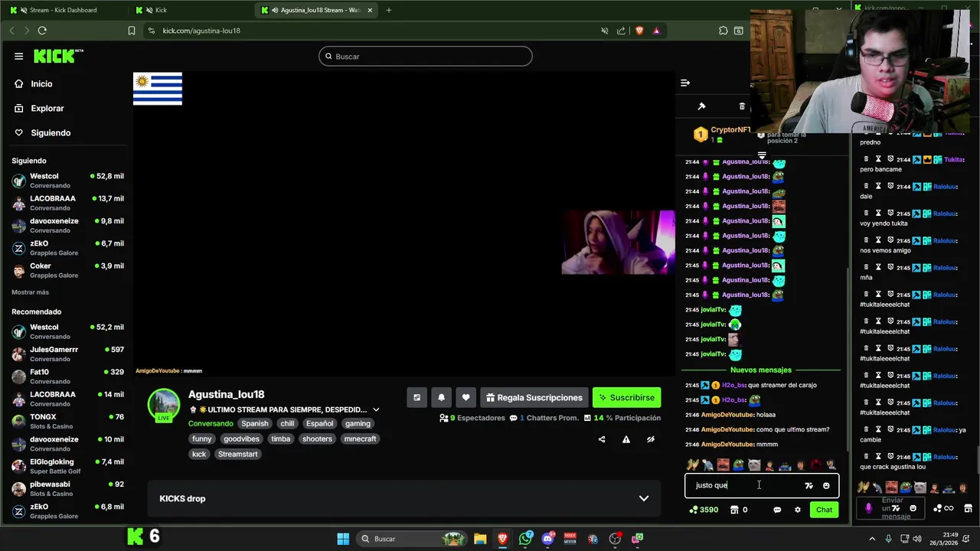Expand the stream title dropdown chevron
980x551 pixels.
pyautogui.click(x=376, y=409)
